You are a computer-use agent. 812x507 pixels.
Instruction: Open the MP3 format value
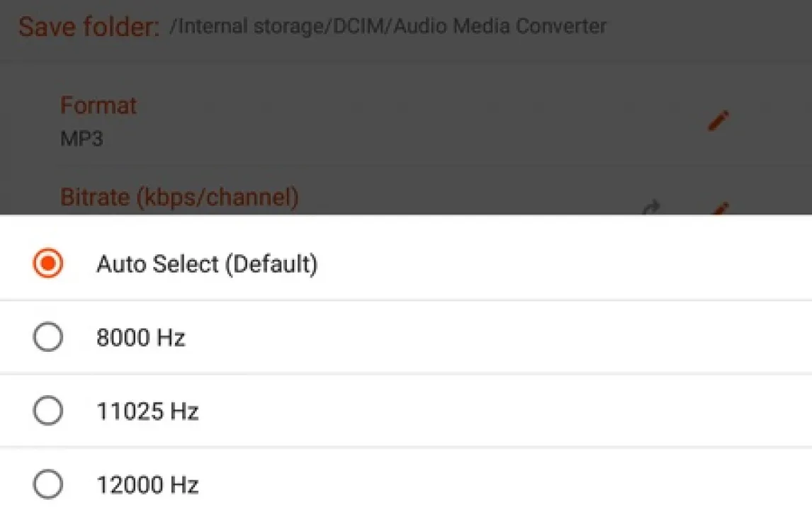pos(81,138)
